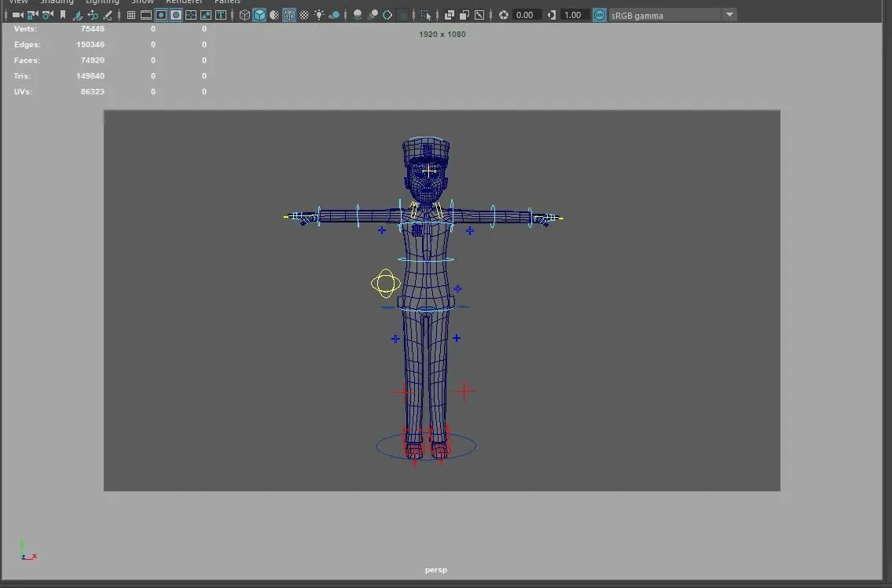Click the Verts count 75448

[92, 28]
